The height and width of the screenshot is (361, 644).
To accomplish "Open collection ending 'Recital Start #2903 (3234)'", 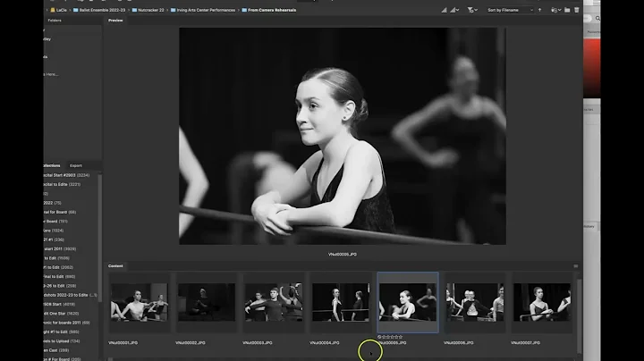I will click(x=66, y=175).
